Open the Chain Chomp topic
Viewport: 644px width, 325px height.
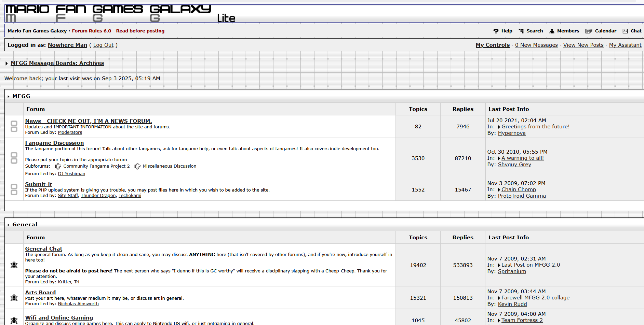(x=519, y=189)
